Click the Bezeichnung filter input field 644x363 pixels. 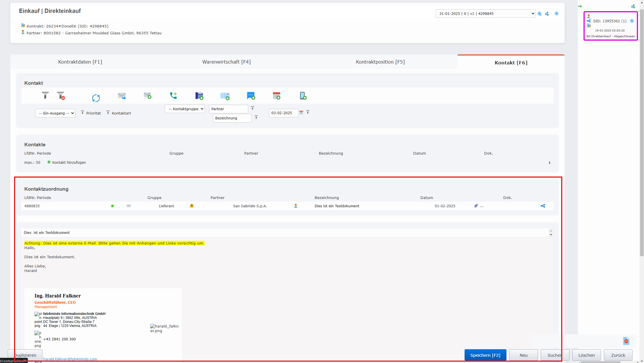tap(232, 118)
